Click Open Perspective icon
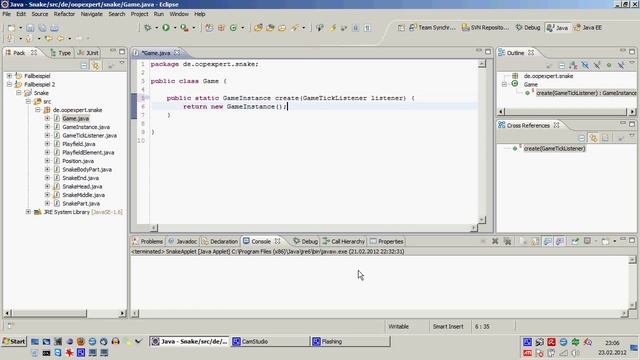Viewport: 640px width, 360px height. pos(401,28)
